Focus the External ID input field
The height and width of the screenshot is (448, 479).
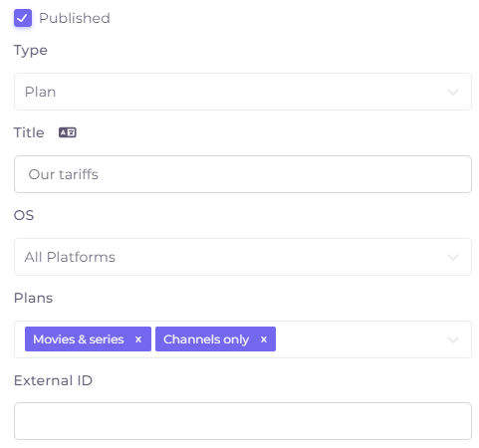[243, 421]
